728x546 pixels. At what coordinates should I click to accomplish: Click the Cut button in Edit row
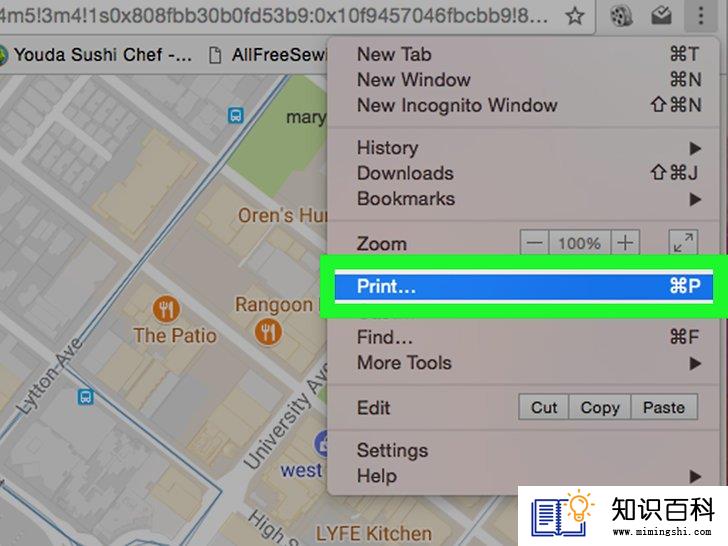point(544,407)
